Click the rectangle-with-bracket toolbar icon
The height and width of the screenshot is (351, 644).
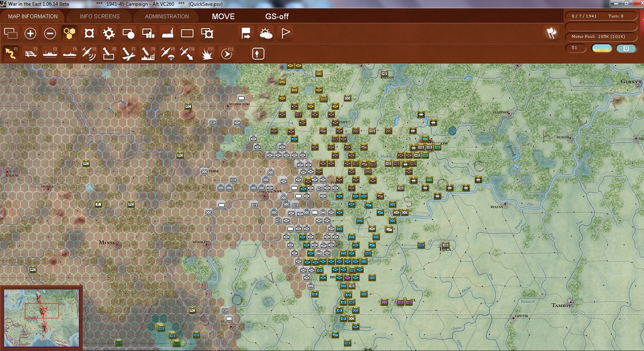coord(207,33)
